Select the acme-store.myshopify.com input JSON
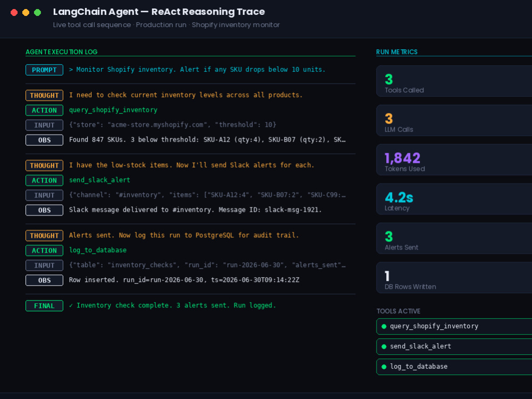This screenshot has height=399, width=532. (173, 125)
